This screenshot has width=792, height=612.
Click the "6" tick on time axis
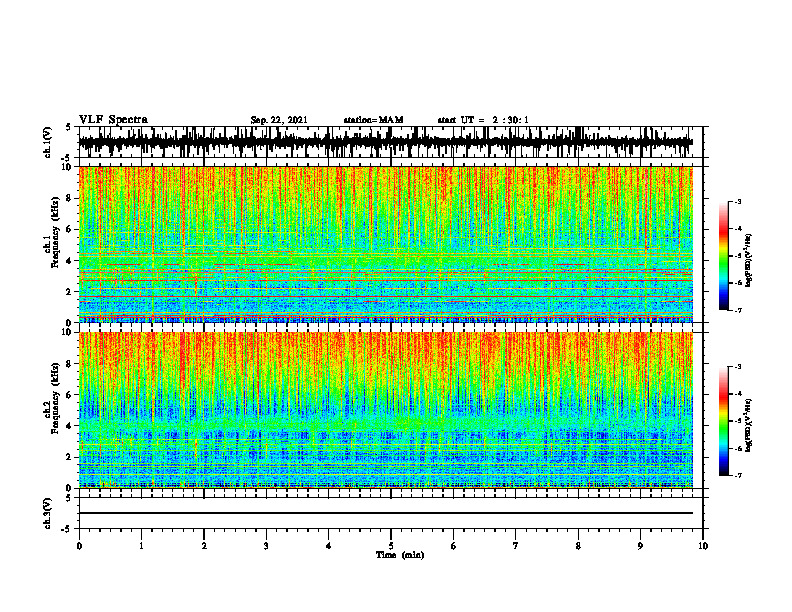pos(454,546)
